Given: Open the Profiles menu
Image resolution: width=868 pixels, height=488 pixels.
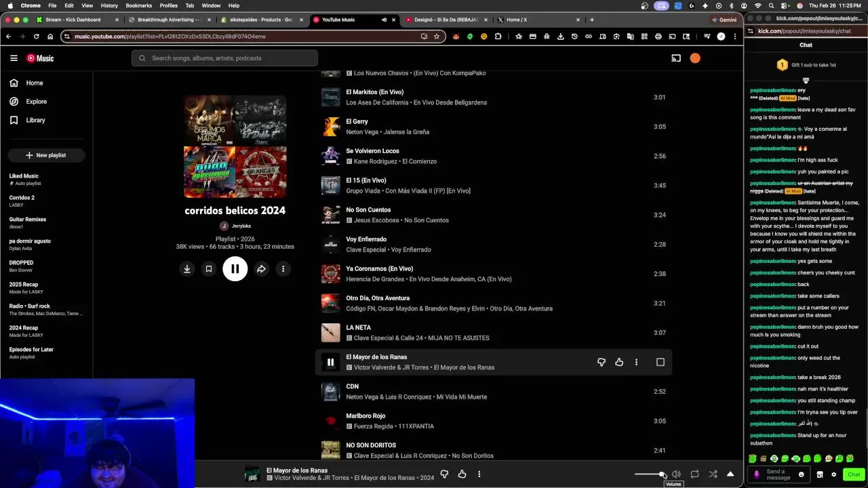Looking at the screenshot, I should tap(168, 5).
